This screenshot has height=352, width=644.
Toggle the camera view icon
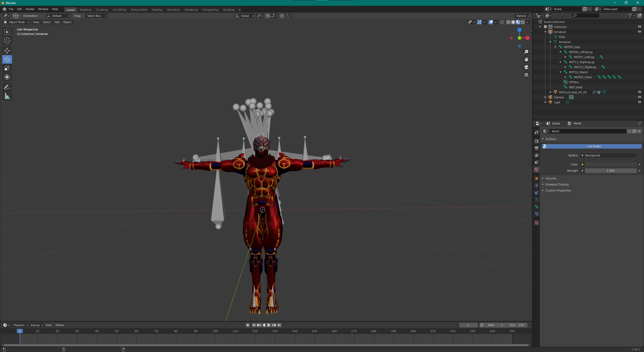pyautogui.click(x=526, y=67)
